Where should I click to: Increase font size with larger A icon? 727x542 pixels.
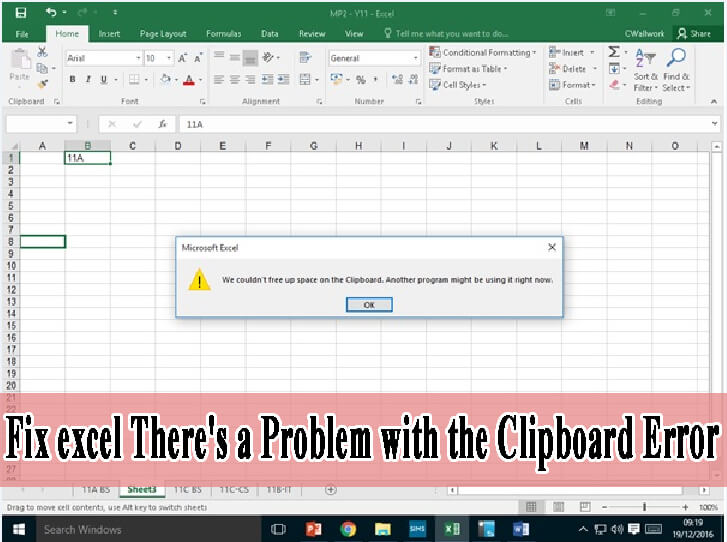[x=183, y=58]
